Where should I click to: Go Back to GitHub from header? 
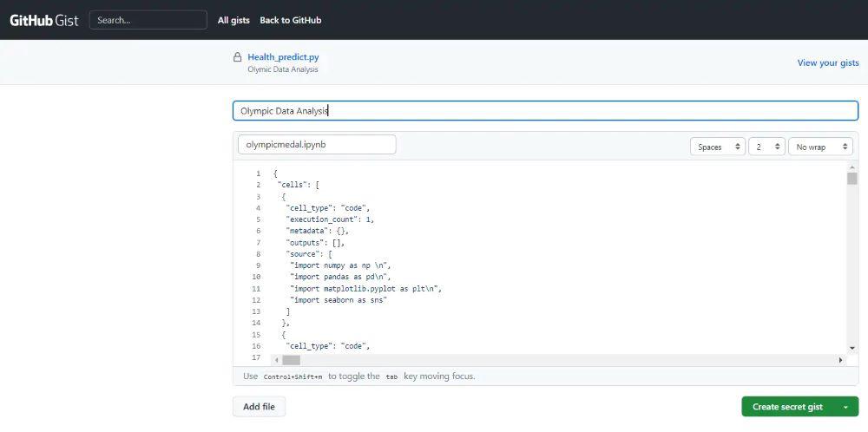(290, 20)
